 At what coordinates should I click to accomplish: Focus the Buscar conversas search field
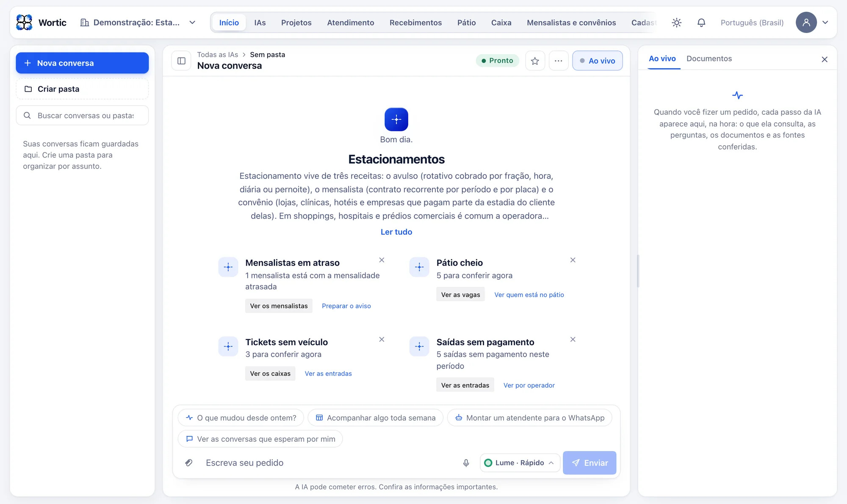tap(82, 115)
